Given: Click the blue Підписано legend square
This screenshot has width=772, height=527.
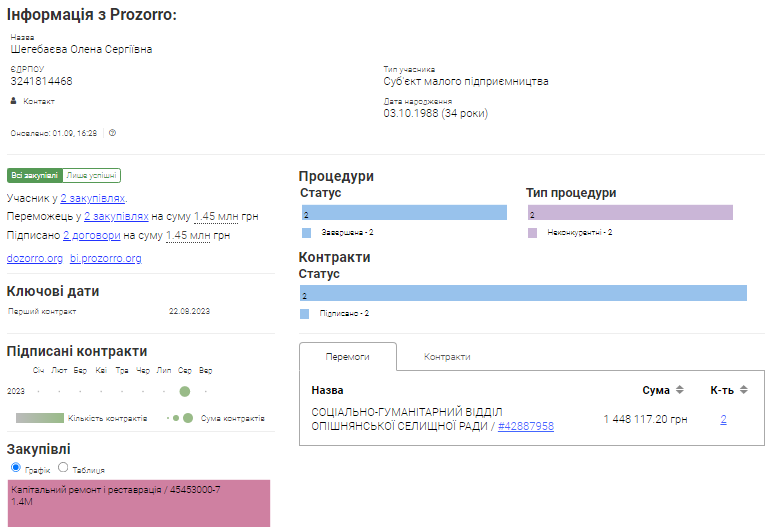Looking at the screenshot, I should tap(306, 313).
